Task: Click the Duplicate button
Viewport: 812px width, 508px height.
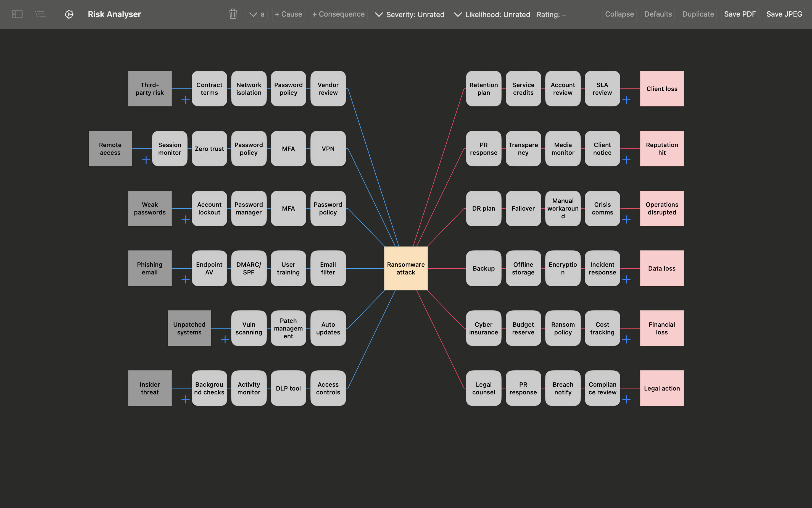Action: coord(698,14)
